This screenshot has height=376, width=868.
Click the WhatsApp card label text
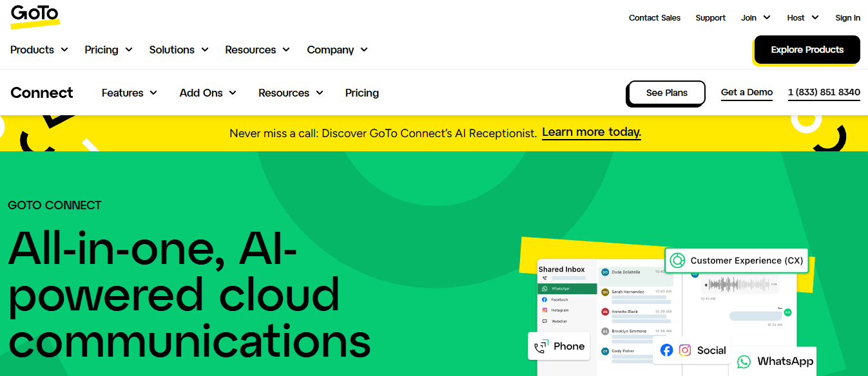coord(786,362)
